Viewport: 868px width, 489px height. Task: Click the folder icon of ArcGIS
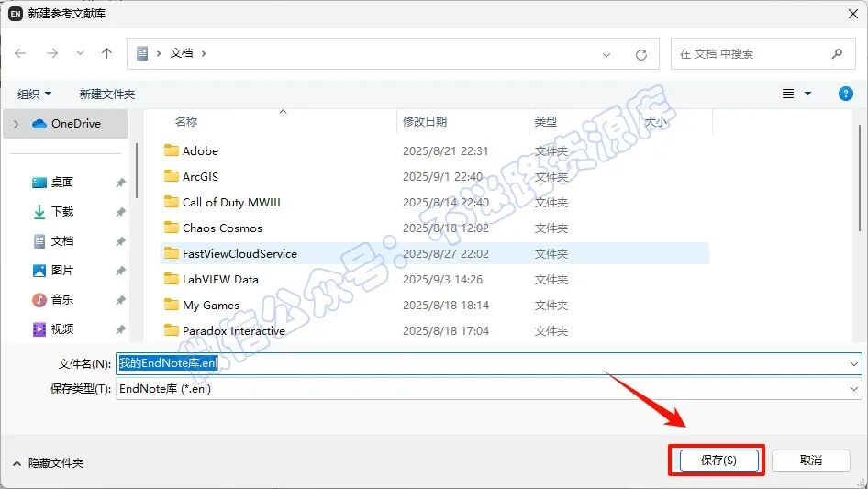click(171, 176)
